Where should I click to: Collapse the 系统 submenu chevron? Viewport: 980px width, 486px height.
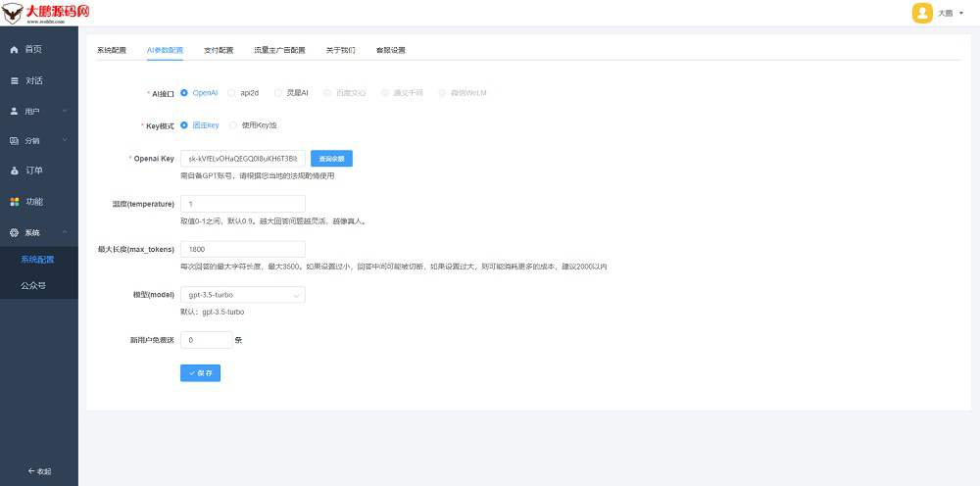(x=65, y=232)
